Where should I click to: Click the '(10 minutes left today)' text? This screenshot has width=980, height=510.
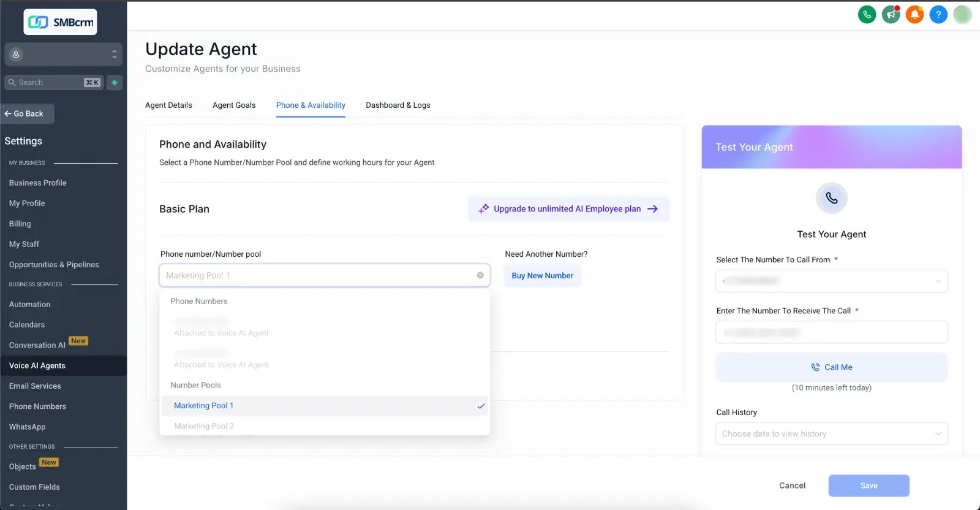pyautogui.click(x=832, y=387)
